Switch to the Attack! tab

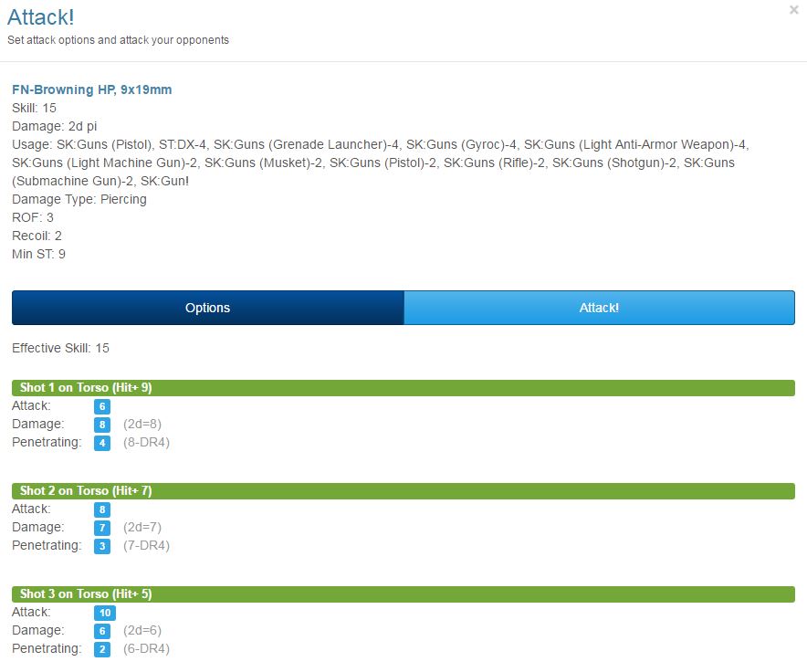point(599,308)
